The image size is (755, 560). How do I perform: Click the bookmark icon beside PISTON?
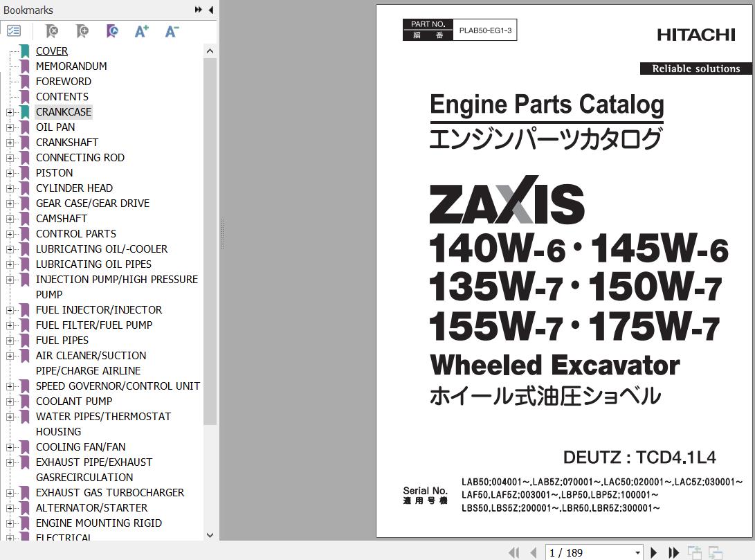tap(25, 173)
